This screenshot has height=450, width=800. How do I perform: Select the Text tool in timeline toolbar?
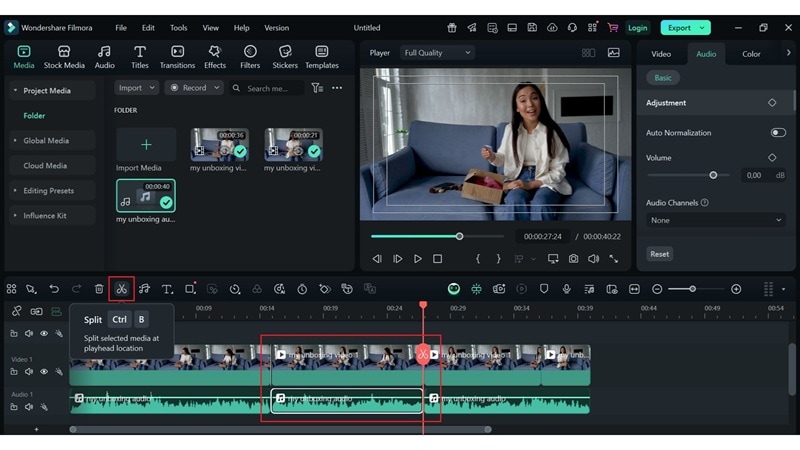(x=167, y=289)
